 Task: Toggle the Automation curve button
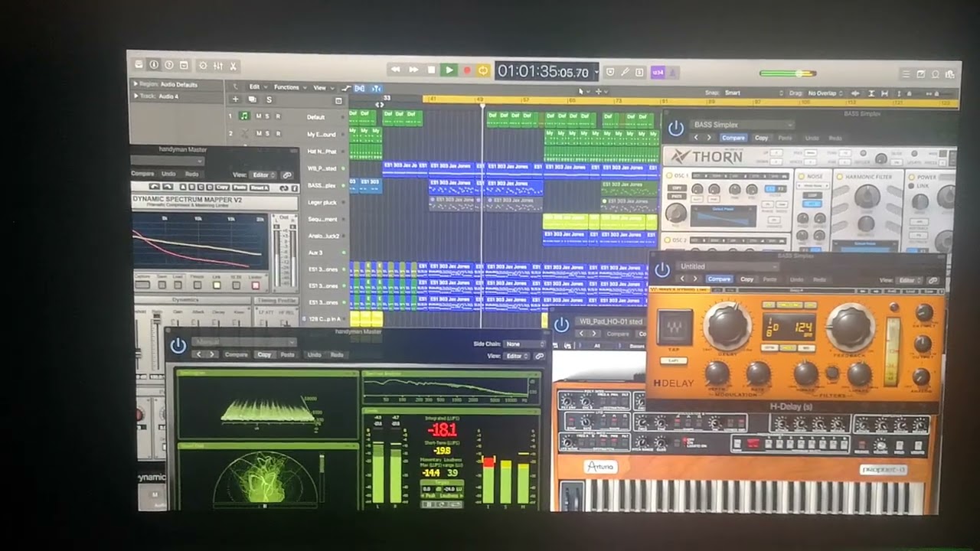point(346,89)
